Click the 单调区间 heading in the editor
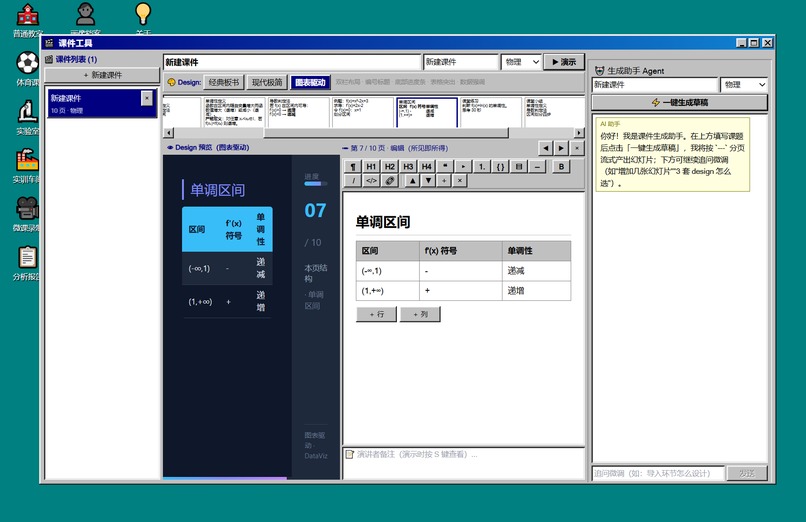This screenshot has height=522, width=806. 383,222
